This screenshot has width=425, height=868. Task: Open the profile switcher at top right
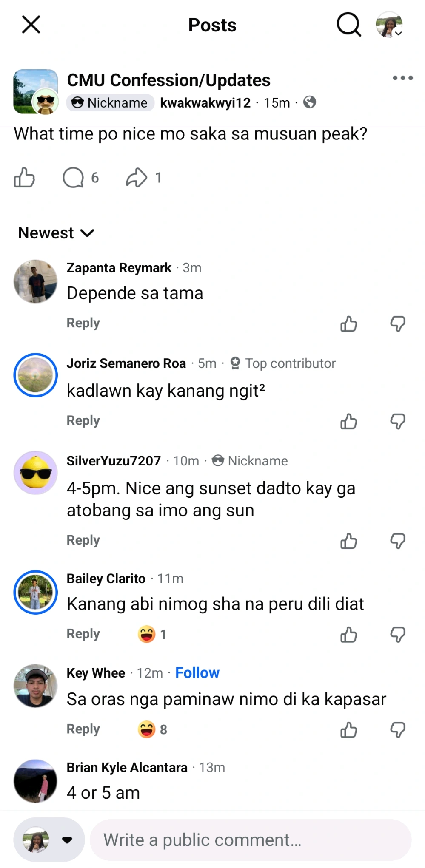click(x=389, y=25)
